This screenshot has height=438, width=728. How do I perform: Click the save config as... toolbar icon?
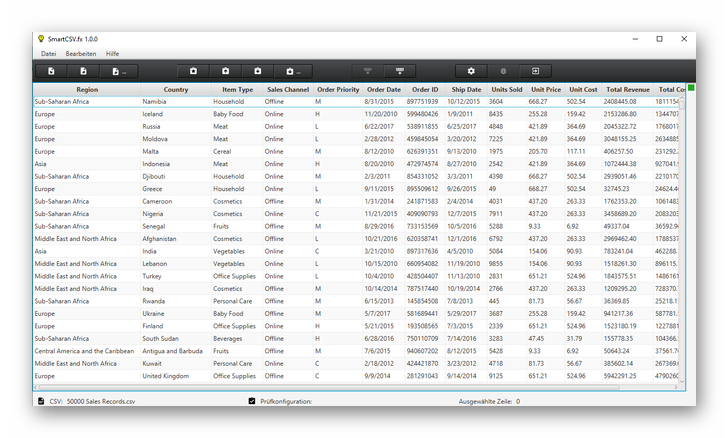pyautogui.click(x=292, y=71)
